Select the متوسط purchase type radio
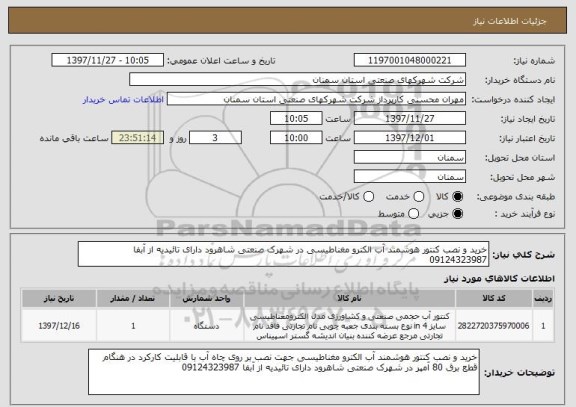Viewport: 576px width, 407px height. pos(413,213)
